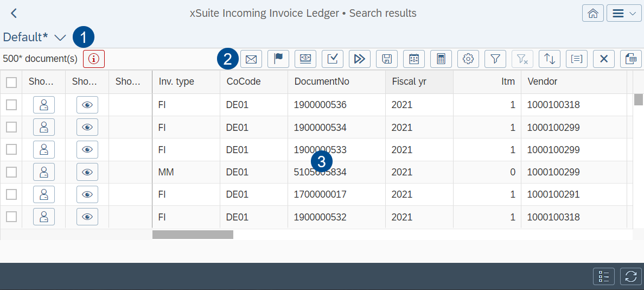Open the hamburger menu dropdown at top right

click(624, 14)
